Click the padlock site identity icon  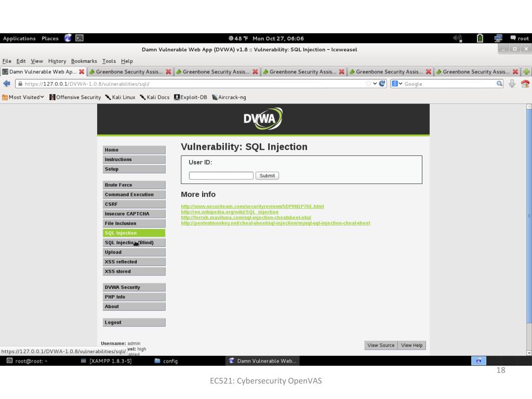[x=20, y=84]
